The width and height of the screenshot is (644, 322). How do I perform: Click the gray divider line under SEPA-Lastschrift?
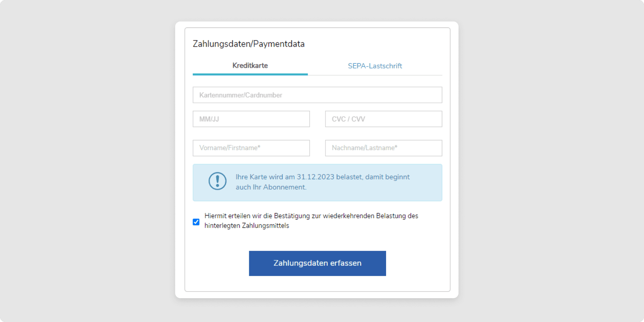pyautogui.click(x=375, y=75)
